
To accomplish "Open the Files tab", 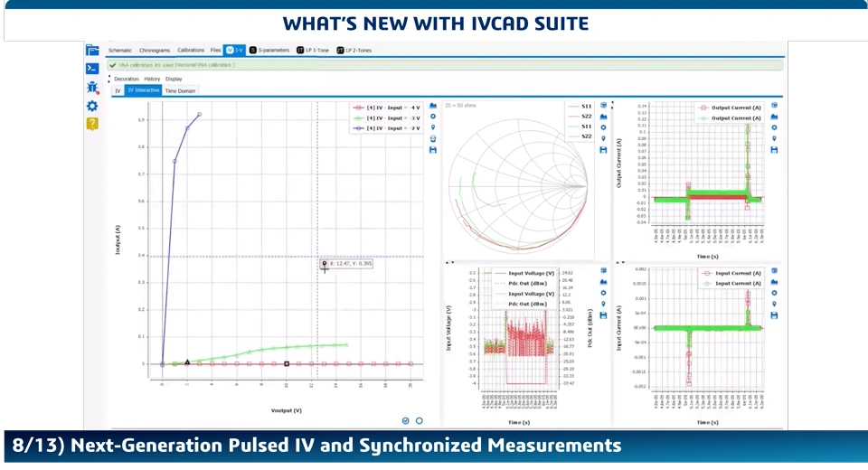I will click(x=215, y=51).
